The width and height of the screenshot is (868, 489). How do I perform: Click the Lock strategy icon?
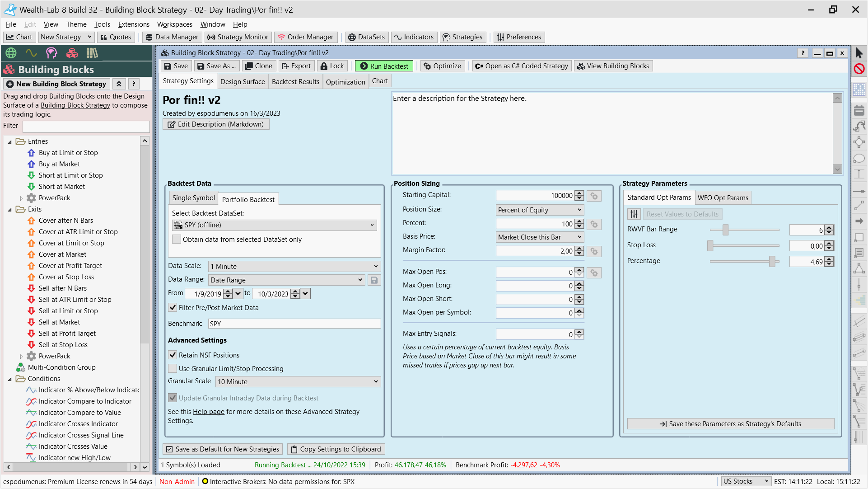324,66
